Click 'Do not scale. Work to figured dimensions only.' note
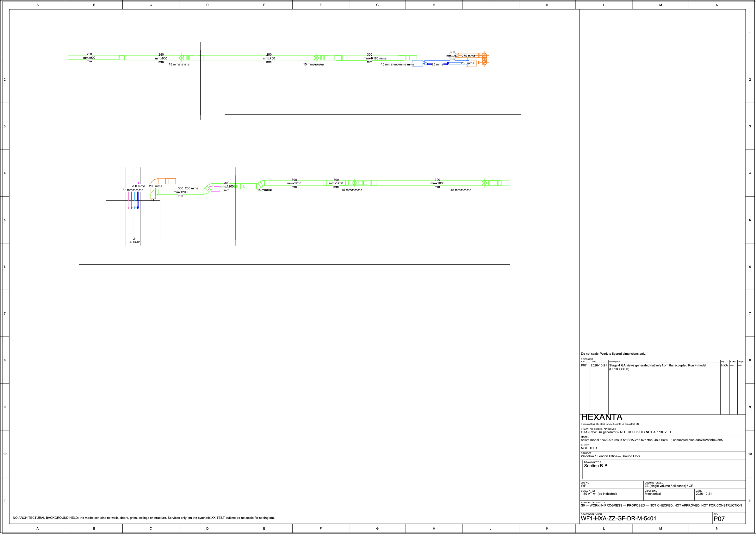756x534 pixels. pos(613,354)
